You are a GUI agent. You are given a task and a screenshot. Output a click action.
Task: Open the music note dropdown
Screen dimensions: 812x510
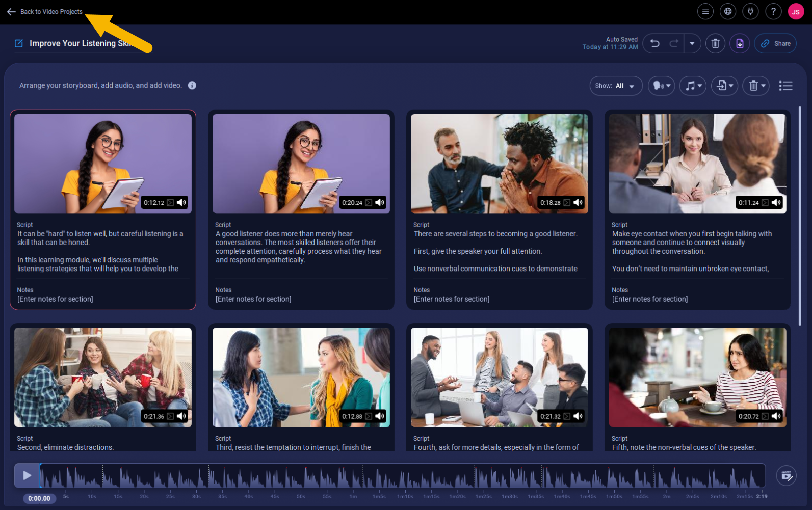[693, 86]
